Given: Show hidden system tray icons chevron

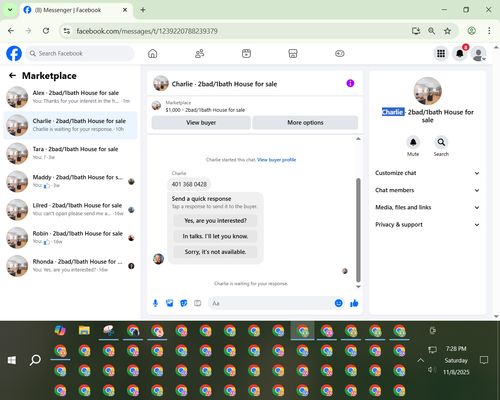Looking at the screenshot, I should pyautogui.click(x=421, y=360).
